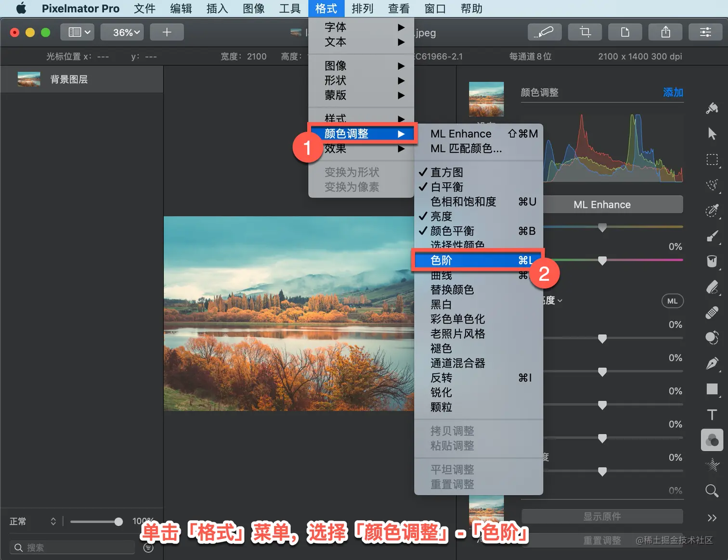Screen dimensions: 728x560
Task: Click the 显示原件 button
Action: [602, 517]
